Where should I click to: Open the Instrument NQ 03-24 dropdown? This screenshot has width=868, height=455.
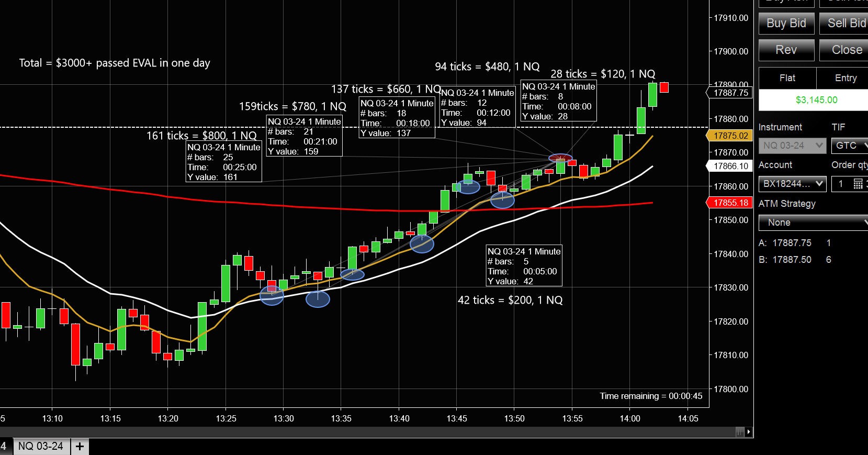point(792,146)
